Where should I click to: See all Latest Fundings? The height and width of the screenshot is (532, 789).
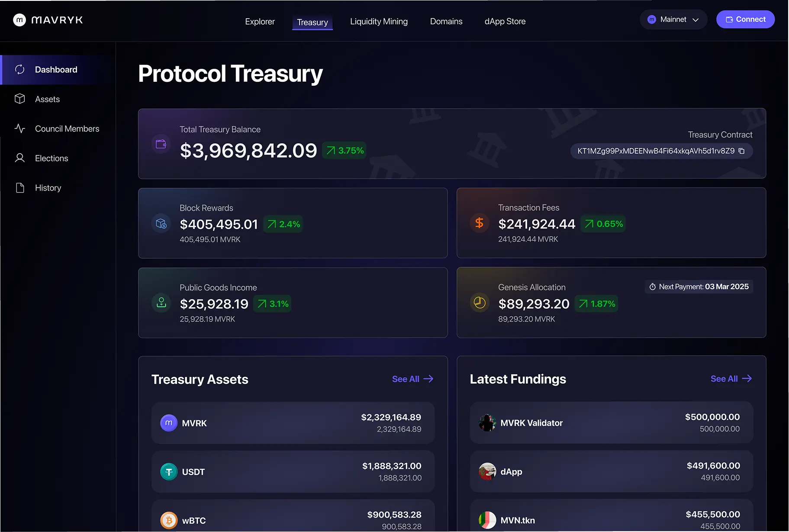pyautogui.click(x=731, y=379)
